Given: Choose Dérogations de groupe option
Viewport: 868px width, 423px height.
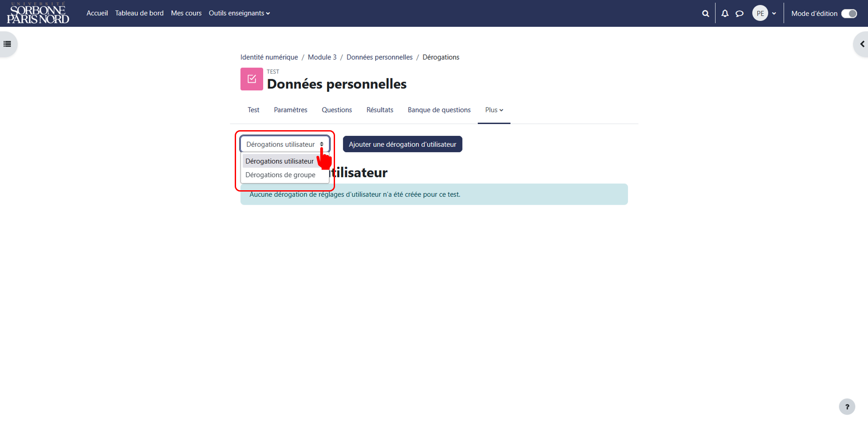Looking at the screenshot, I should [x=280, y=174].
